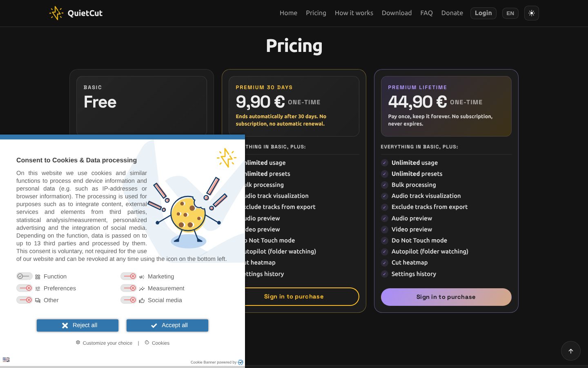Image resolution: width=588 pixels, height=368 pixels.
Task: Click the scroll-to-top arrow button
Action: pos(571,351)
